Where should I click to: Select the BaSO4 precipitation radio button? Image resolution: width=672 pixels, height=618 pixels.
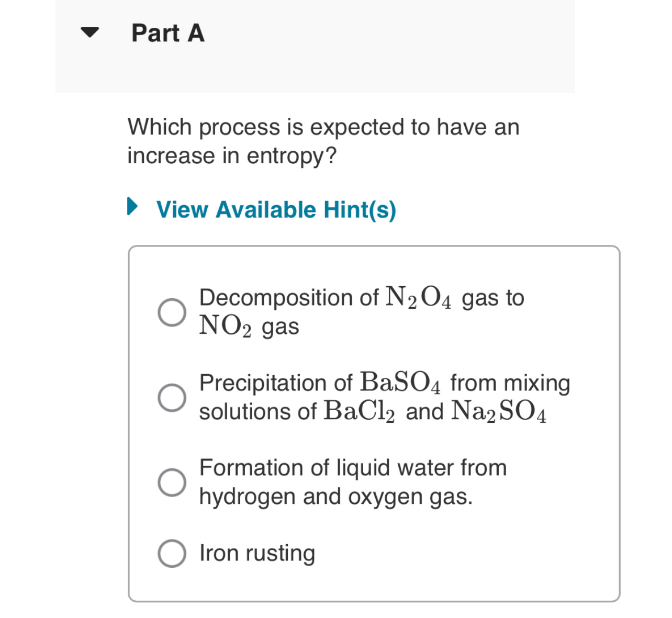tap(172, 398)
